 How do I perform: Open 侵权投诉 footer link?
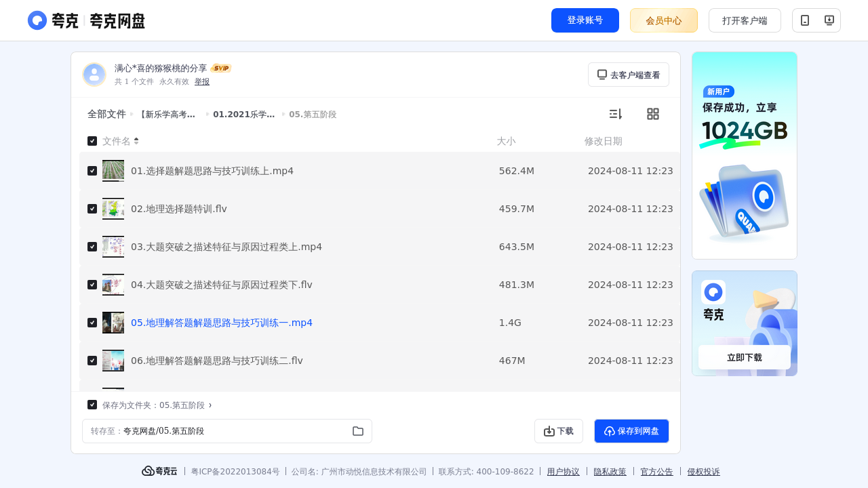click(x=704, y=472)
